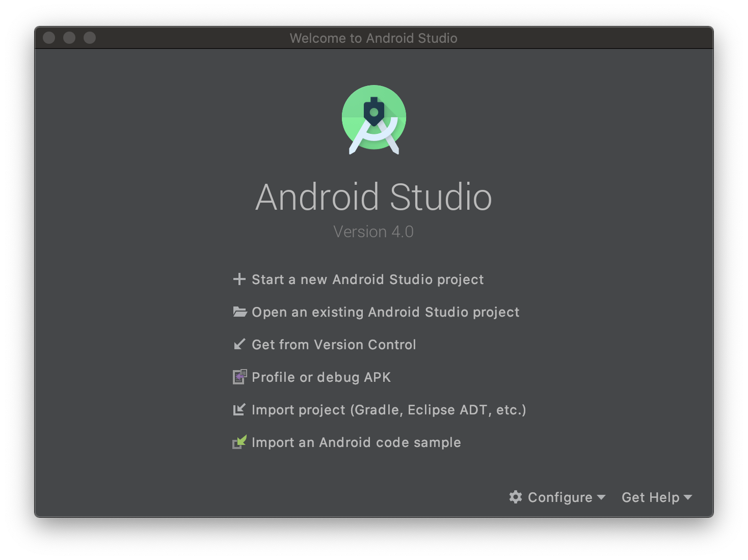Click the Configure gear icon
Image resolution: width=748 pixels, height=560 pixels.
tap(516, 497)
